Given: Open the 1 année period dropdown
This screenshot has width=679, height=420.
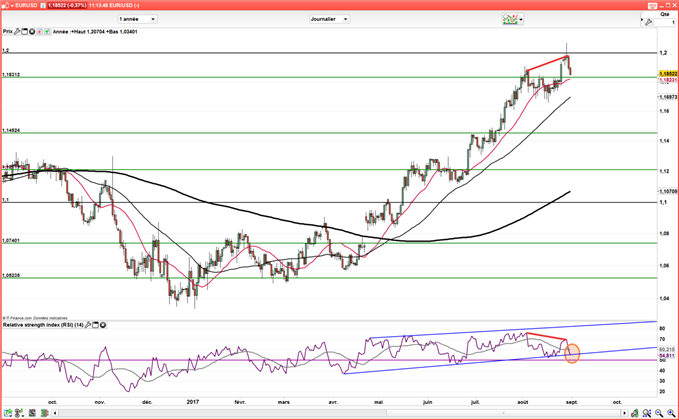Looking at the screenshot, I should 137,19.
